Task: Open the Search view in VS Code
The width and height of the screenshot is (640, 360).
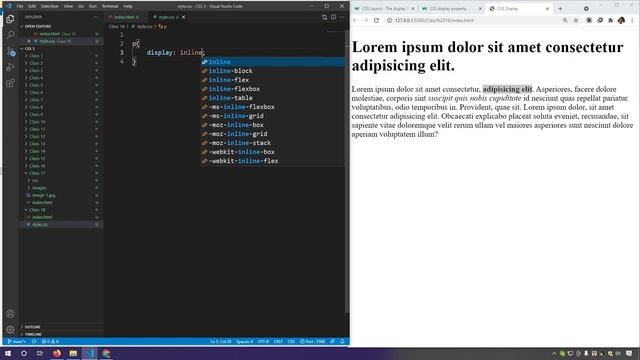Action: tap(10, 35)
